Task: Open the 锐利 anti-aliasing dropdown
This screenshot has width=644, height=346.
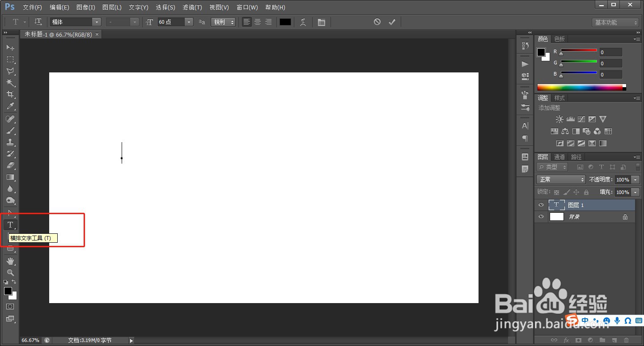Action: click(223, 22)
